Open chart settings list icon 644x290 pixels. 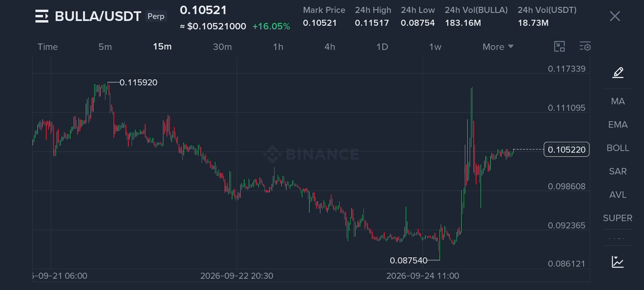pos(585,47)
